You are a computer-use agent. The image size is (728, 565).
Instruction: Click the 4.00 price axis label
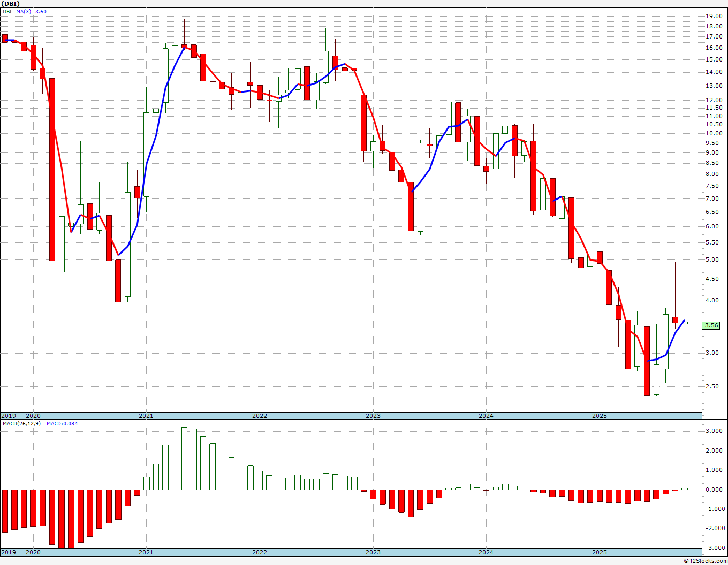712,300
